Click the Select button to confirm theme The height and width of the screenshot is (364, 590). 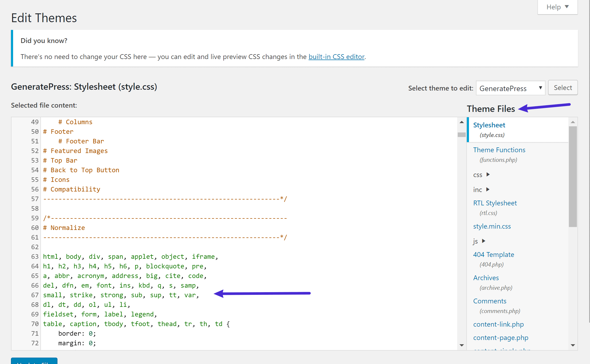click(x=564, y=88)
